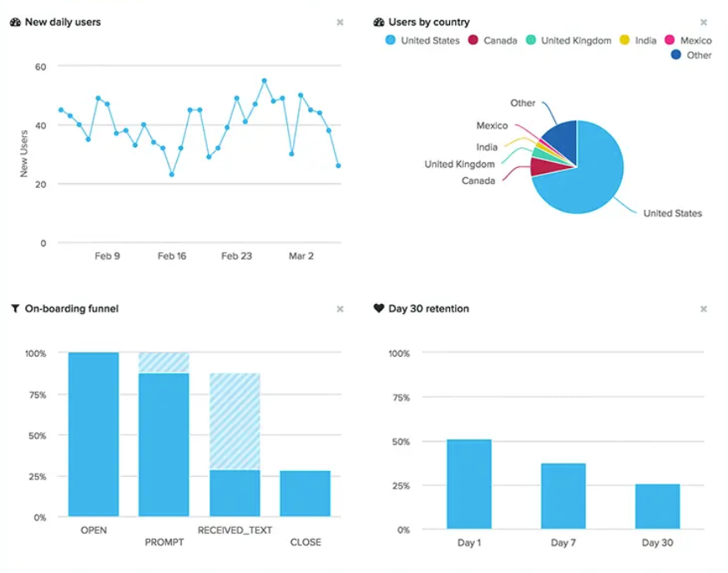
Task: Click the New Users y-axis title
Action: 23,154
